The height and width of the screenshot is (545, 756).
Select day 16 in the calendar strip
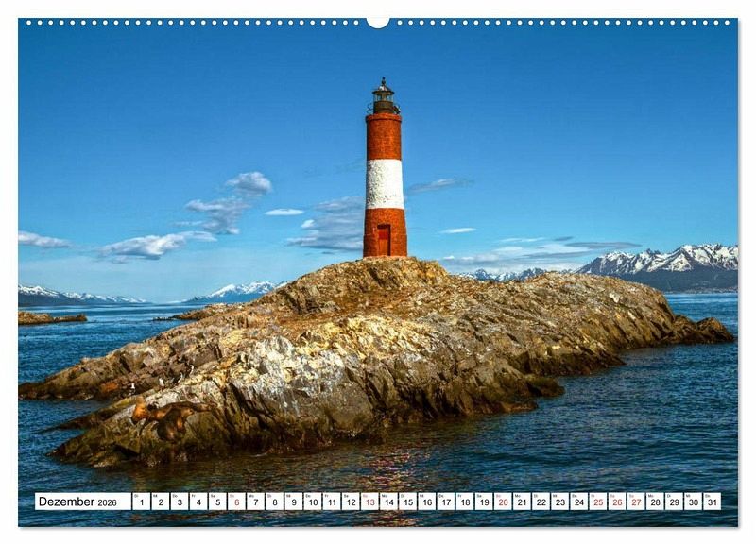click(427, 502)
